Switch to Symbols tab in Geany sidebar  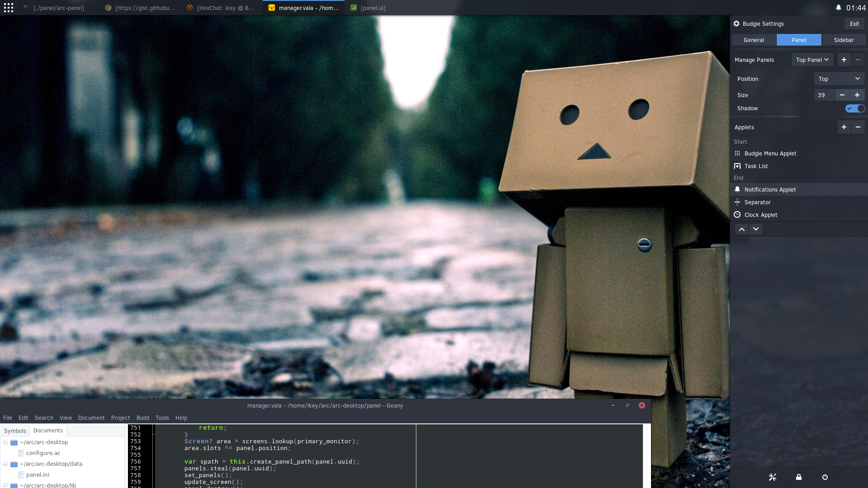click(15, 431)
